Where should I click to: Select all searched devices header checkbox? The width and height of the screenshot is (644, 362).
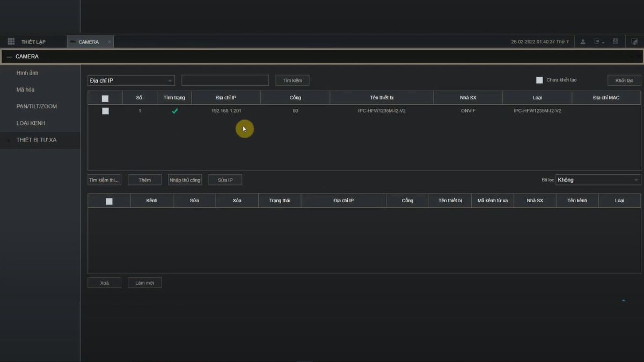pos(105,98)
